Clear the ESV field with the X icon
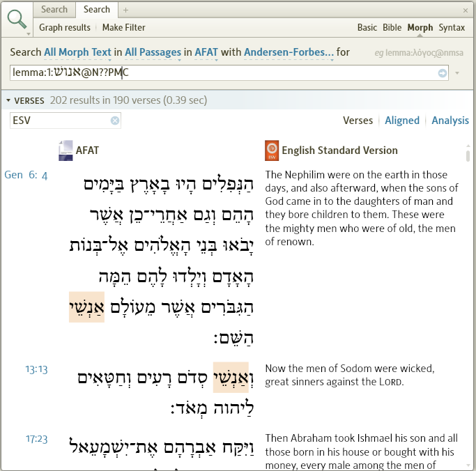Image resolution: width=476 pixels, height=471 pixels. [115, 121]
